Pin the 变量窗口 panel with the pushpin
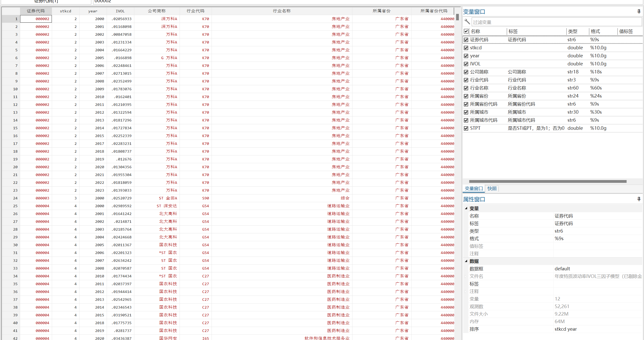The width and height of the screenshot is (644, 340). 639,12
